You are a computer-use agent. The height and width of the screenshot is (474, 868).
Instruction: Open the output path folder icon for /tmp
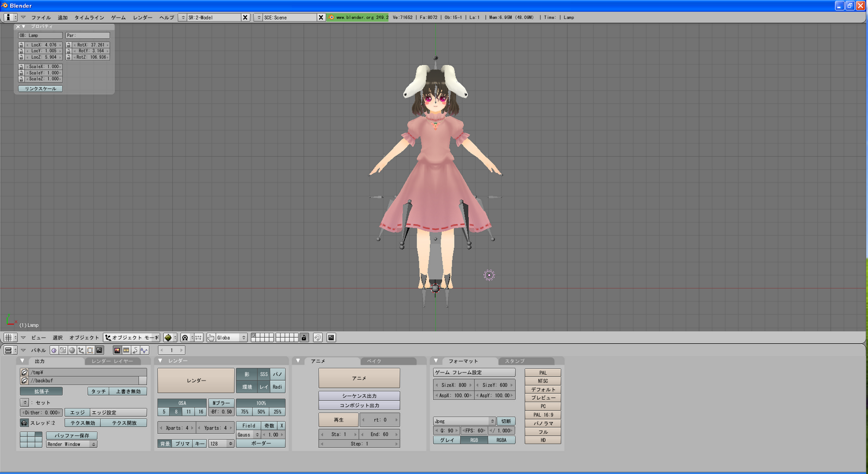point(24,372)
